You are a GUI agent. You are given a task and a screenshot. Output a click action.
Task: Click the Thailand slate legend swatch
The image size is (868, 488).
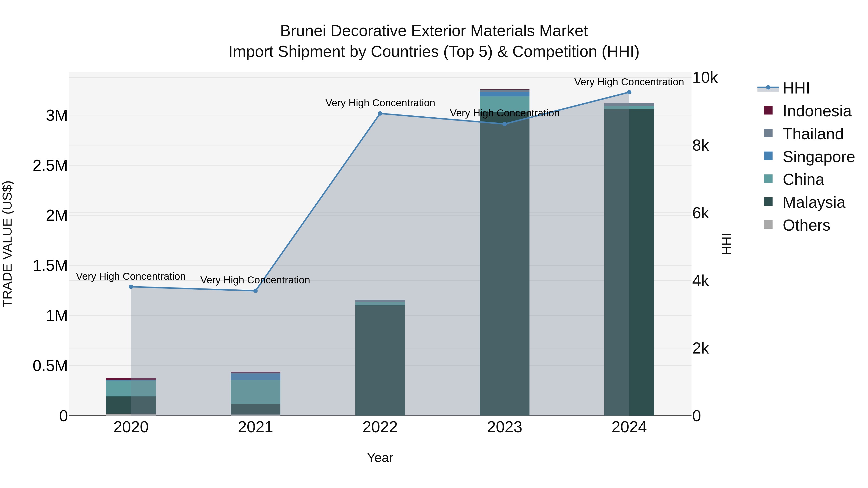tap(768, 133)
